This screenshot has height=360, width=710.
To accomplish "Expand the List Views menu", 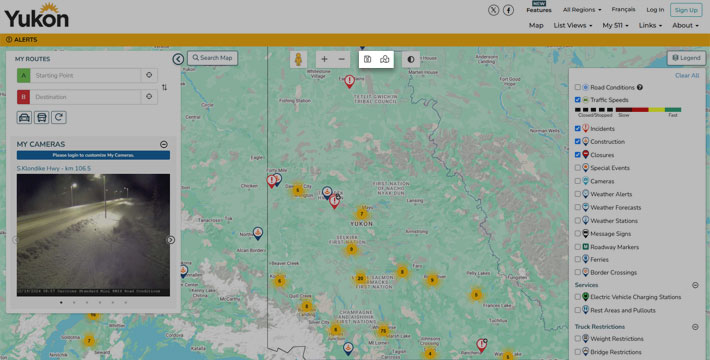I will point(572,25).
